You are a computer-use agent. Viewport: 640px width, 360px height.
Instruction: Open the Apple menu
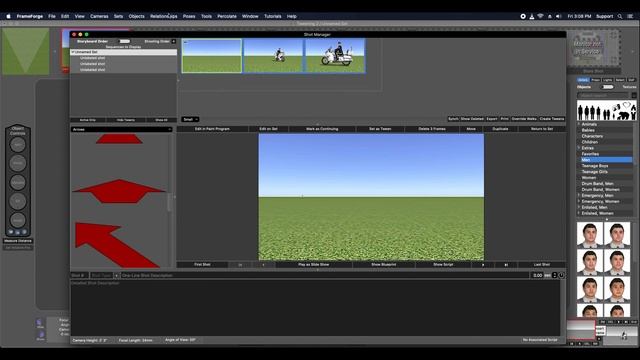click(x=8, y=16)
